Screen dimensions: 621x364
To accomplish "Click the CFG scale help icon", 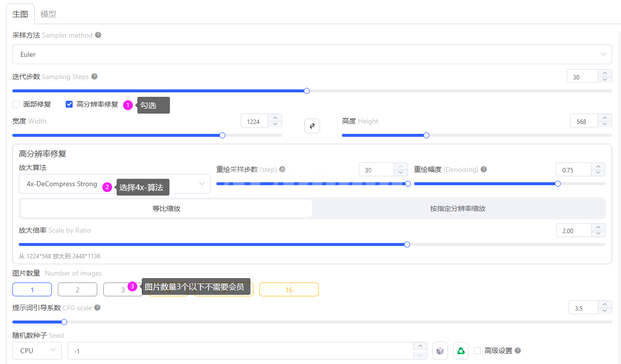I will 97,308.
